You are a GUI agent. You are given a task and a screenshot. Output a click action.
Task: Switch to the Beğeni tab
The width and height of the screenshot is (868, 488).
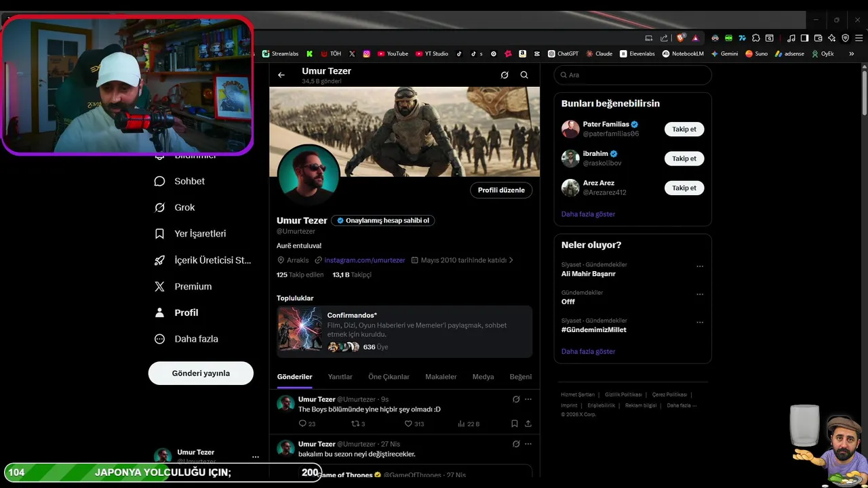pos(521,377)
